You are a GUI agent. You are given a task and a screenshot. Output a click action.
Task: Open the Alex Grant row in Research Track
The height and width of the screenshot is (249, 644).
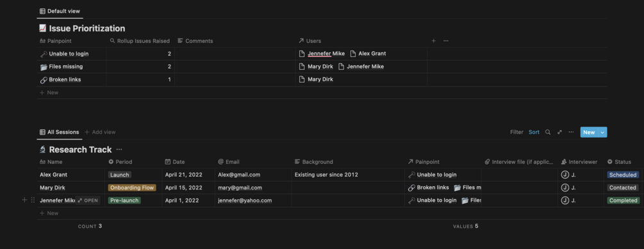[53, 175]
